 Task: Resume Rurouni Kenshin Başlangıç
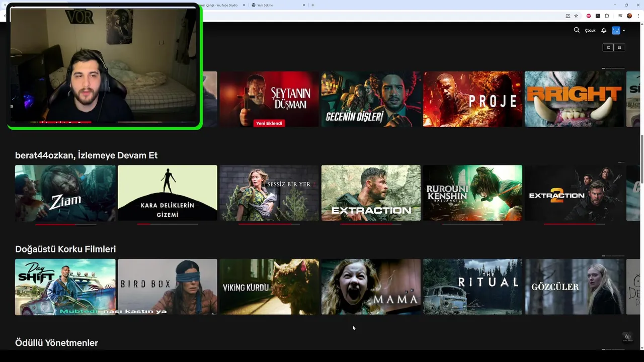tap(472, 193)
